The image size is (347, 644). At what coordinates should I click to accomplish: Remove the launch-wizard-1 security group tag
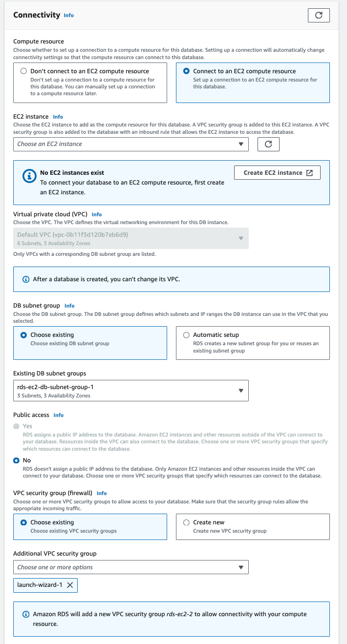coord(70,585)
